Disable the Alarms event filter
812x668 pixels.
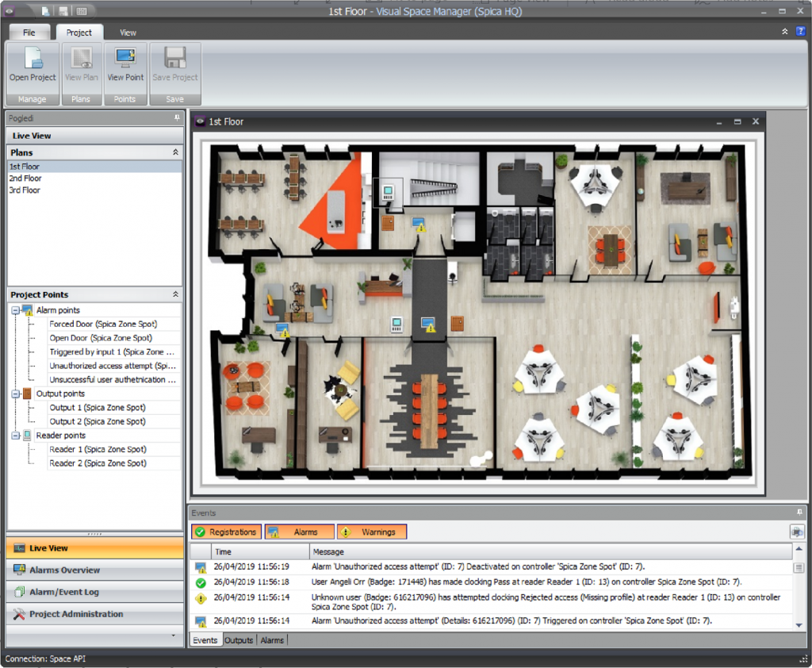tap(299, 532)
